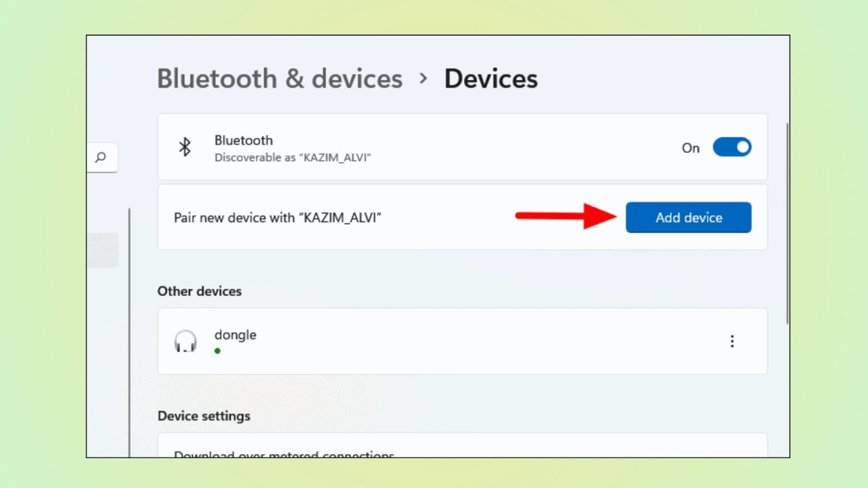
Task: Click Pair new device with KAZIM_ALVI text
Action: pos(278,217)
